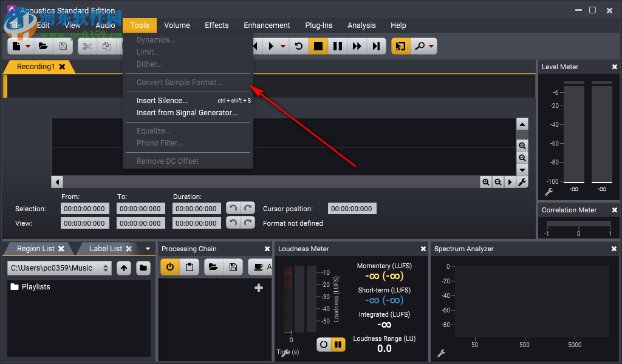
Task: Click the scissors Cut icon
Action: pos(87,46)
